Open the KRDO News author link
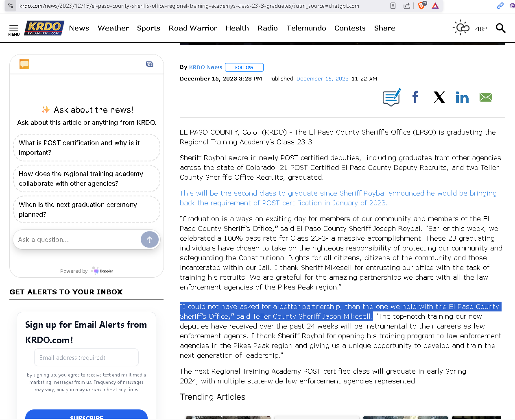The height and width of the screenshot is (420, 515). [x=205, y=67]
